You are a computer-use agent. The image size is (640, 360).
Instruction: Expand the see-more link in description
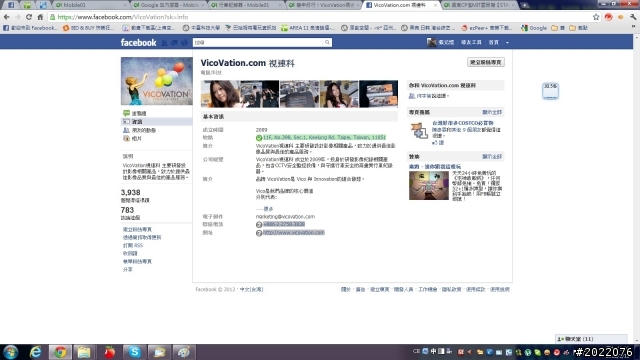click(268, 209)
